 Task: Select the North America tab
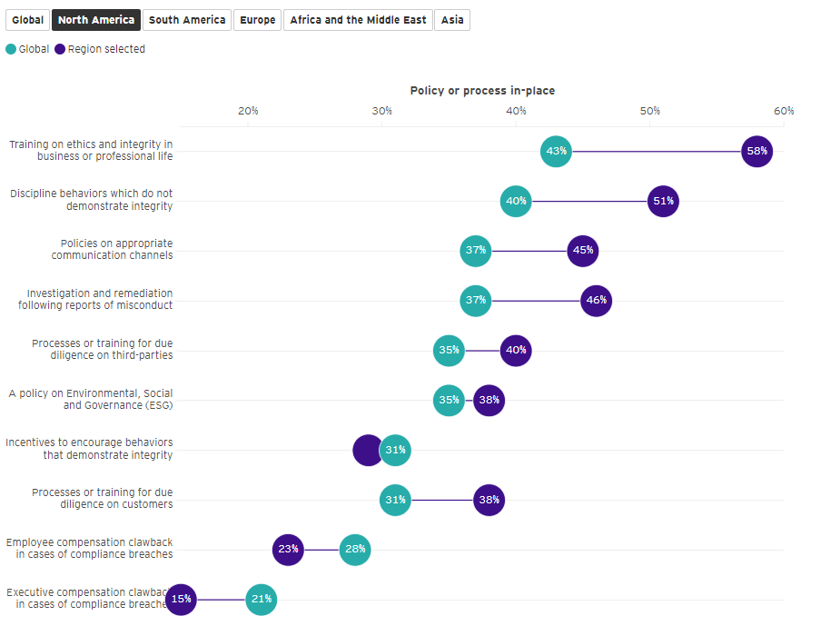[96, 20]
